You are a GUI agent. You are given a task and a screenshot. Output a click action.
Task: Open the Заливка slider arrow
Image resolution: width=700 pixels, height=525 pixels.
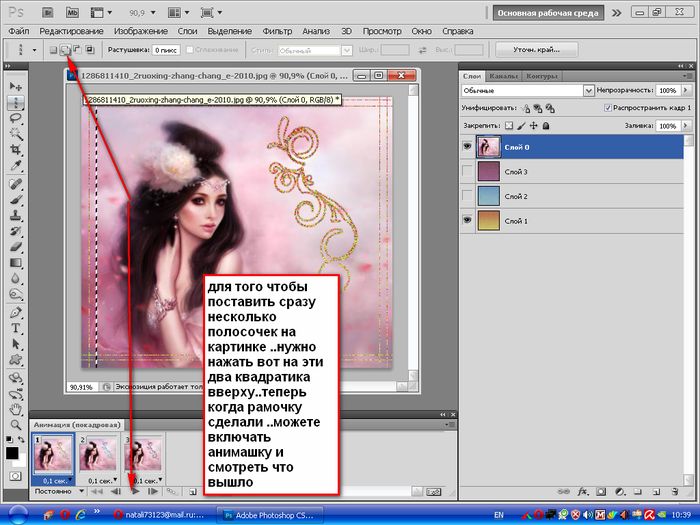click(686, 126)
